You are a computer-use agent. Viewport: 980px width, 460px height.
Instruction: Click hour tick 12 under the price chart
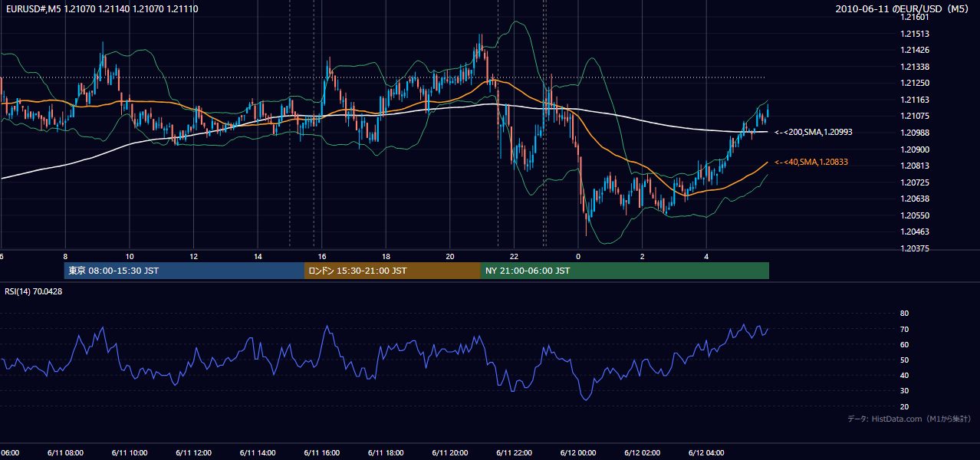(194, 257)
